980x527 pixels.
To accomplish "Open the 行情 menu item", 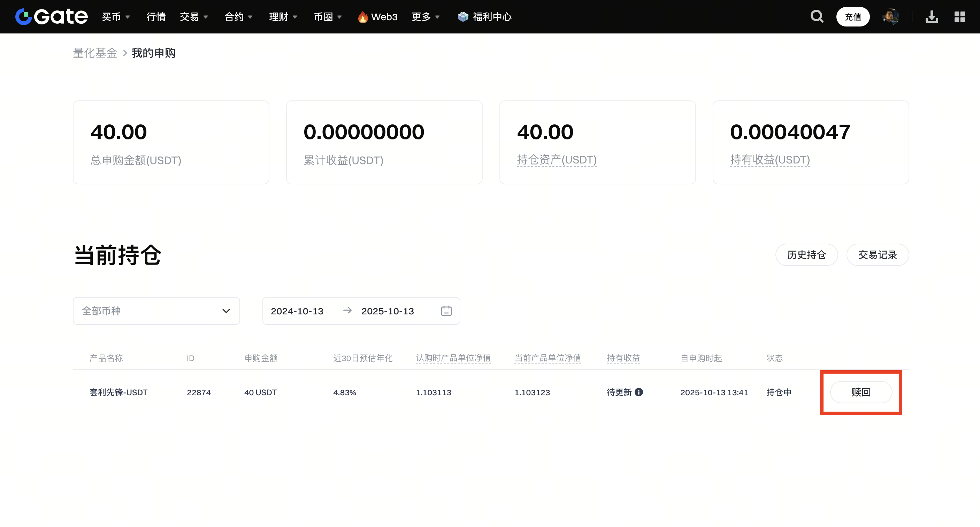I will coord(155,17).
